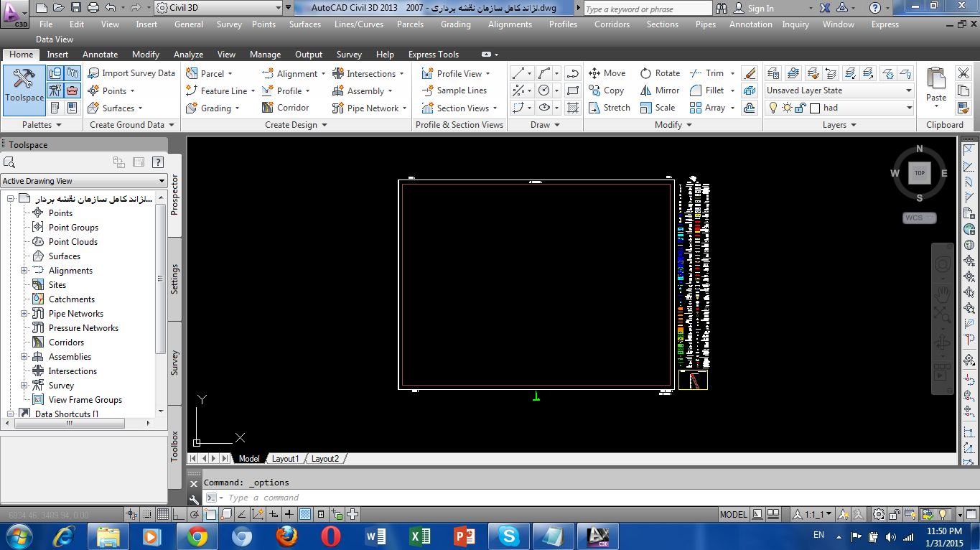Toggle Snap Mode in status bar

point(147,514)
